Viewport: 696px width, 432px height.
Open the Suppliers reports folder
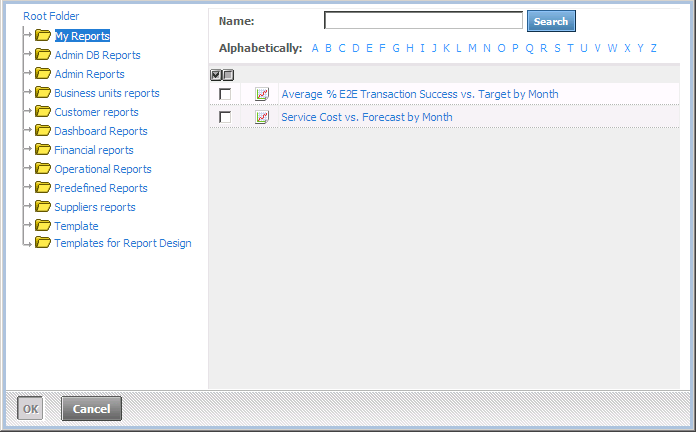95,207
